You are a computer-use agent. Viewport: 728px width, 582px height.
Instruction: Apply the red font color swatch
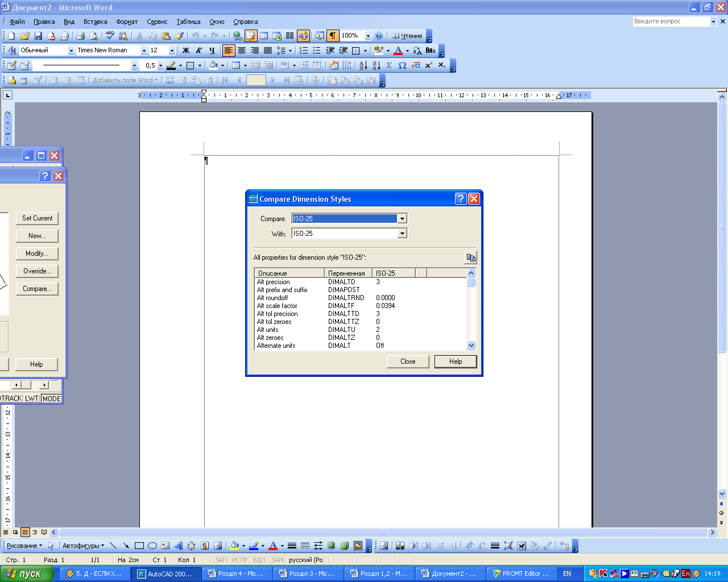point(398,51)
